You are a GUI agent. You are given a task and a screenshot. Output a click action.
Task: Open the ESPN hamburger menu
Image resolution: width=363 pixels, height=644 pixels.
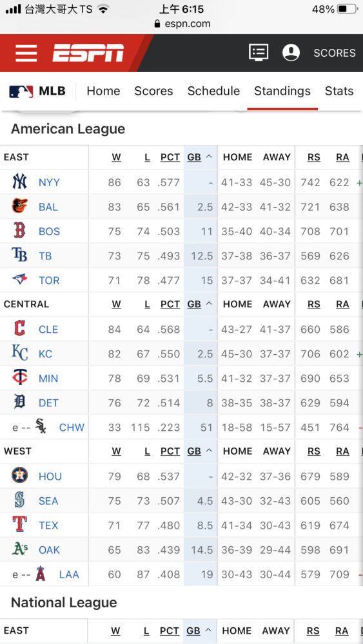(x=26, y=53)
